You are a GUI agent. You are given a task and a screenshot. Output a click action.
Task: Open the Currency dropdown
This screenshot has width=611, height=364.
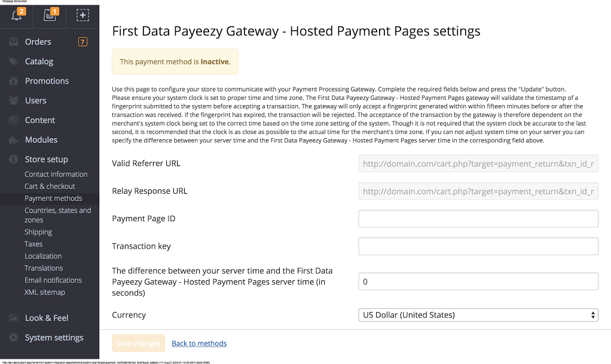coord(478,314)
